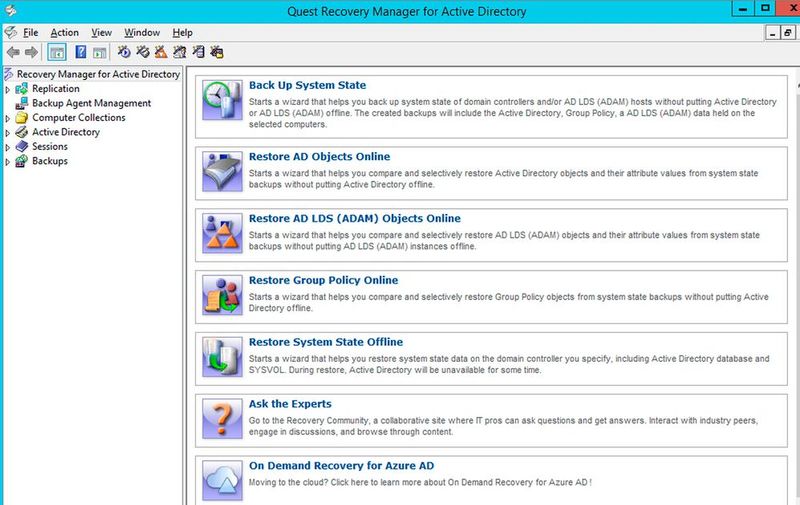Click the Ask the Experts link
Viewport: 800px width, 505px height.
290,404
